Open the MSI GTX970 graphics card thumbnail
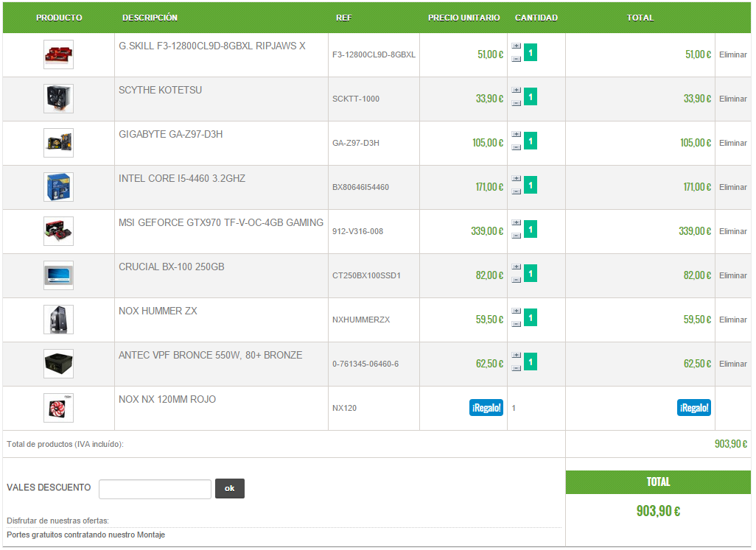756x550 pixels. tap(58, 231)
